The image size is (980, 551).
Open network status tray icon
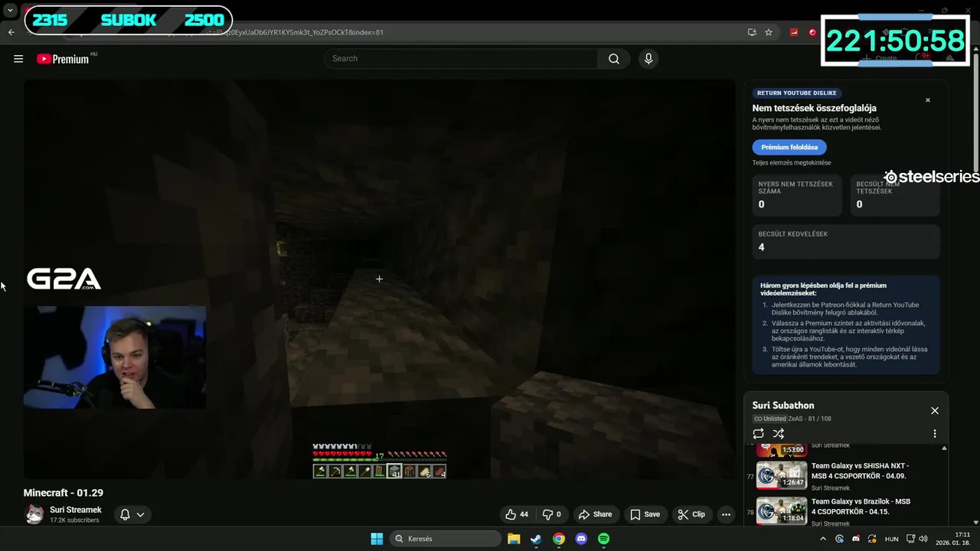[x=910, y=539]
